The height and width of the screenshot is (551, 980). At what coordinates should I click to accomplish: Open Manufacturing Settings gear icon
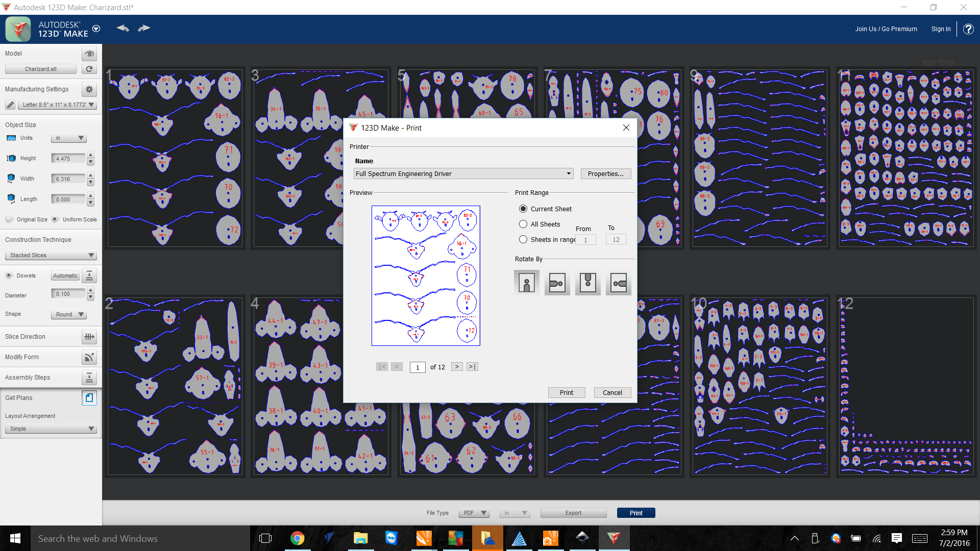(89, 89)
